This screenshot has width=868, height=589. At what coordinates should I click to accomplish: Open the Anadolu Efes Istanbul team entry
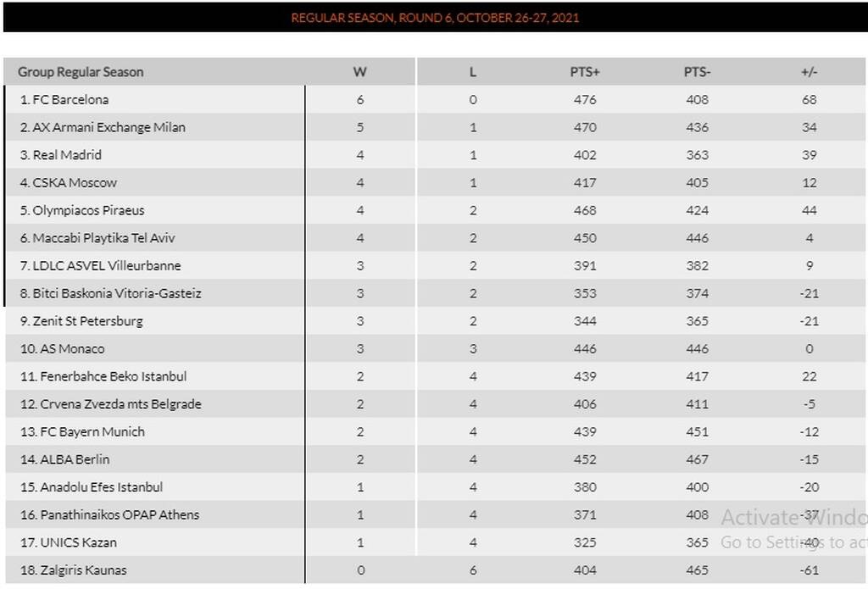(102, 487)
